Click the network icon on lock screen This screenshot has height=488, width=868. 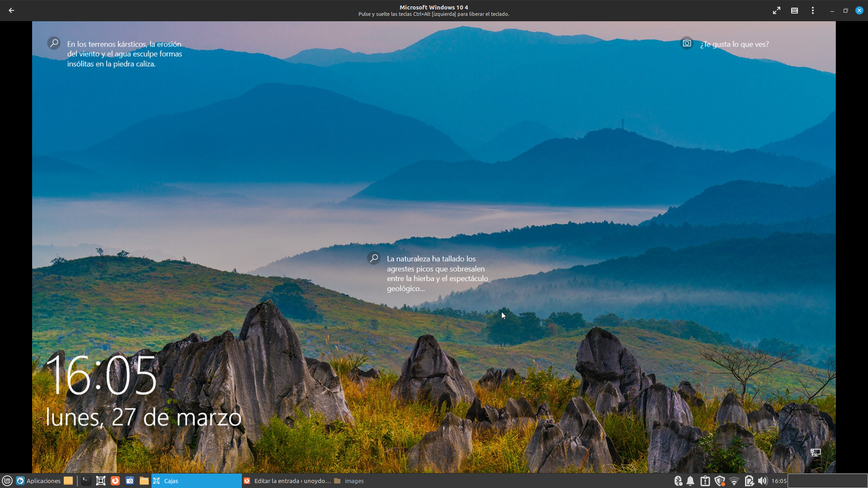[x=815, y=452]
